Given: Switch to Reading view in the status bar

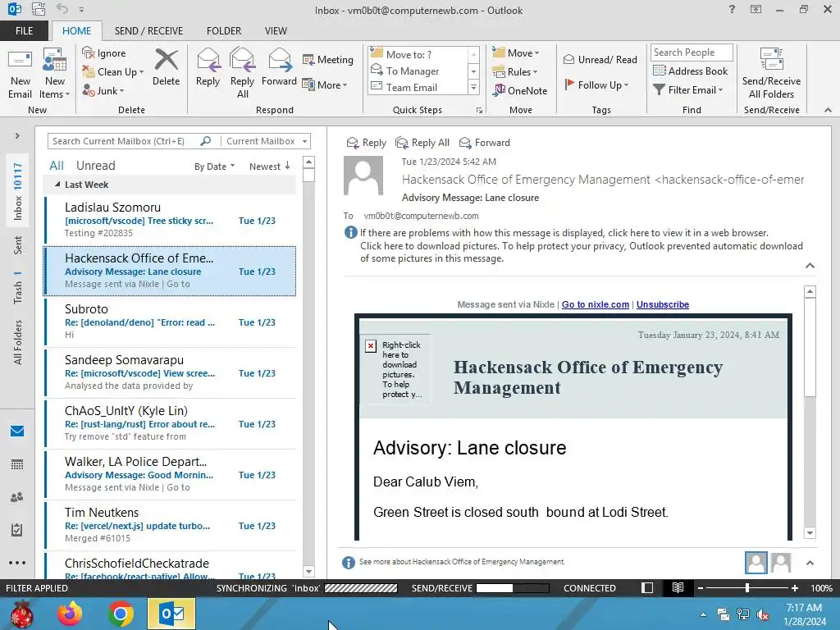Looking at the screenshot, I should pos(678,587).
